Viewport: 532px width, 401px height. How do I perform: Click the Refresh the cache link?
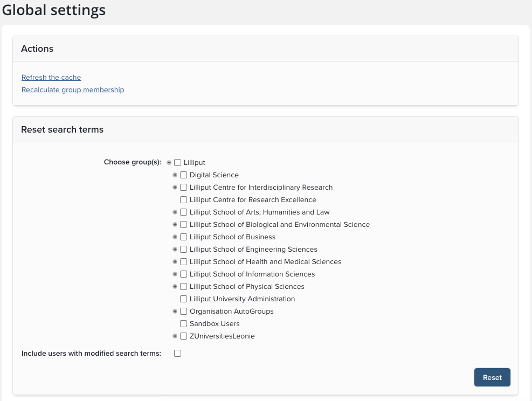[51, 78]
